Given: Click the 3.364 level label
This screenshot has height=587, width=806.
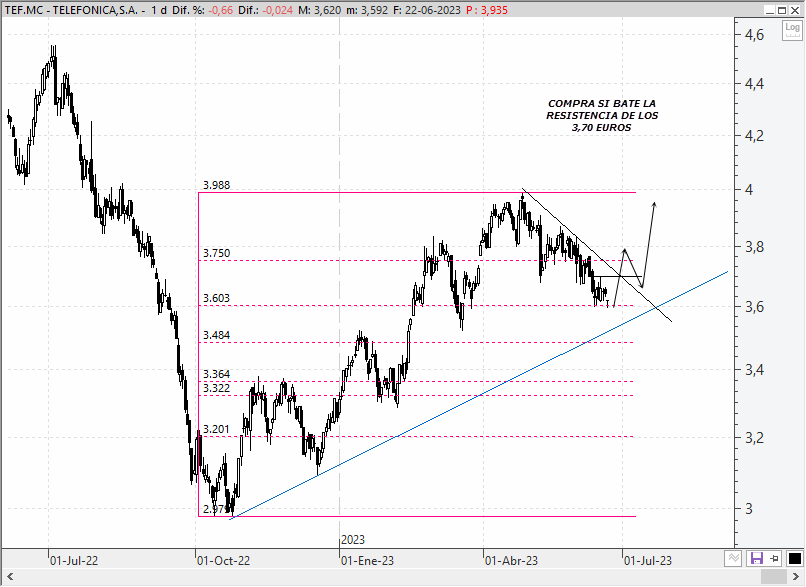Looking at the screenshot, I should tap(216, 374).
